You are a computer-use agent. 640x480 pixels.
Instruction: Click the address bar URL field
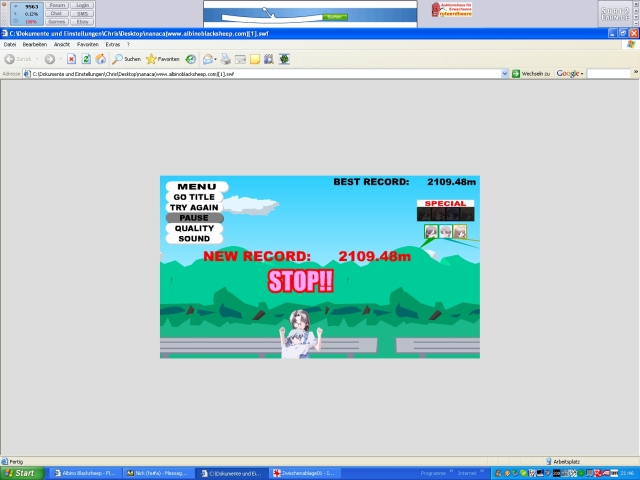tap(265, 74)
